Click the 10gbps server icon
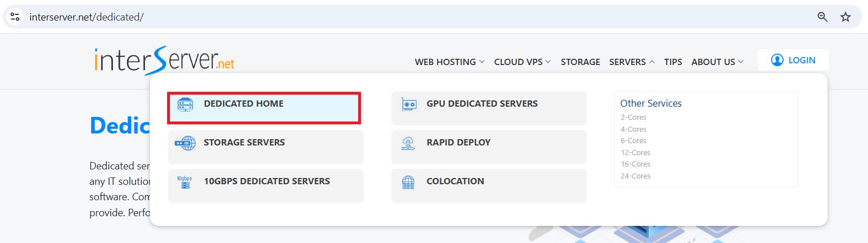The image size is (868, 243). (x=184, y=182)
